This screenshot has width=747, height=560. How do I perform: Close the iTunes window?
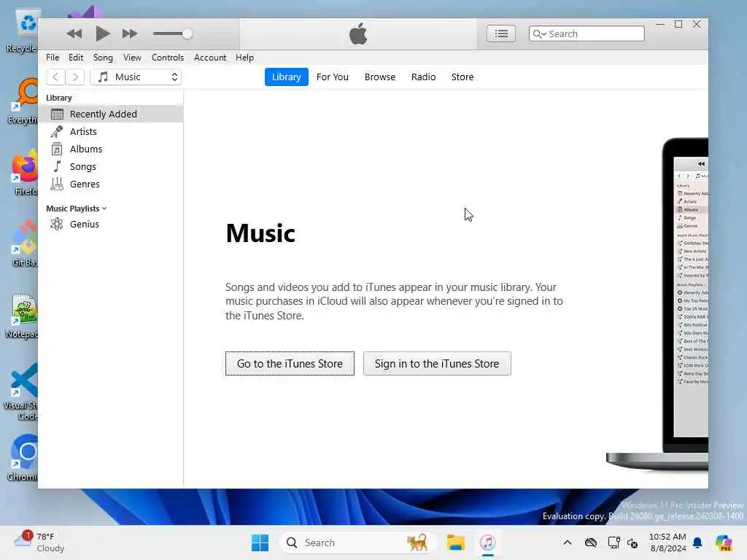[697, 24]
